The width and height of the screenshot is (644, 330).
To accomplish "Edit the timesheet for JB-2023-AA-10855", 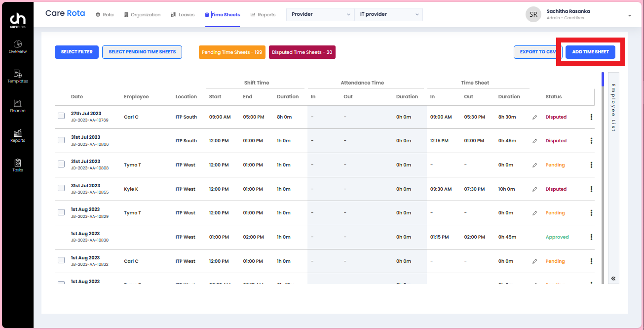I will 534,190.
